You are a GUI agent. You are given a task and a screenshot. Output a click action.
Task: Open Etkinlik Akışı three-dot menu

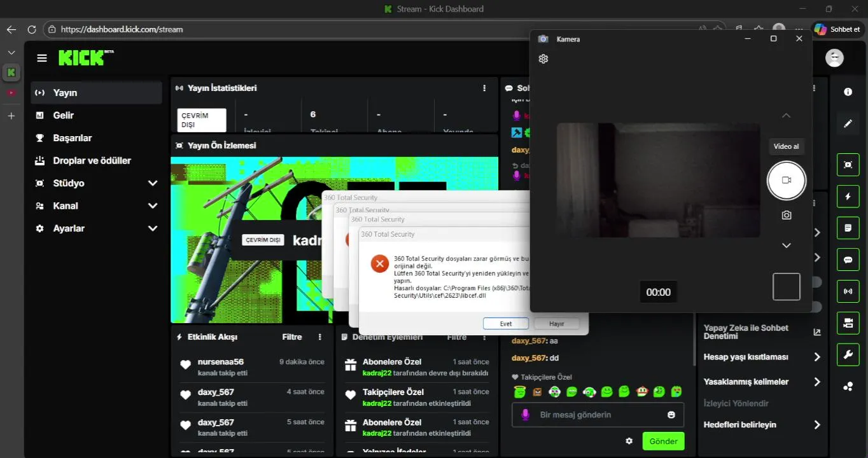(320, 337)
